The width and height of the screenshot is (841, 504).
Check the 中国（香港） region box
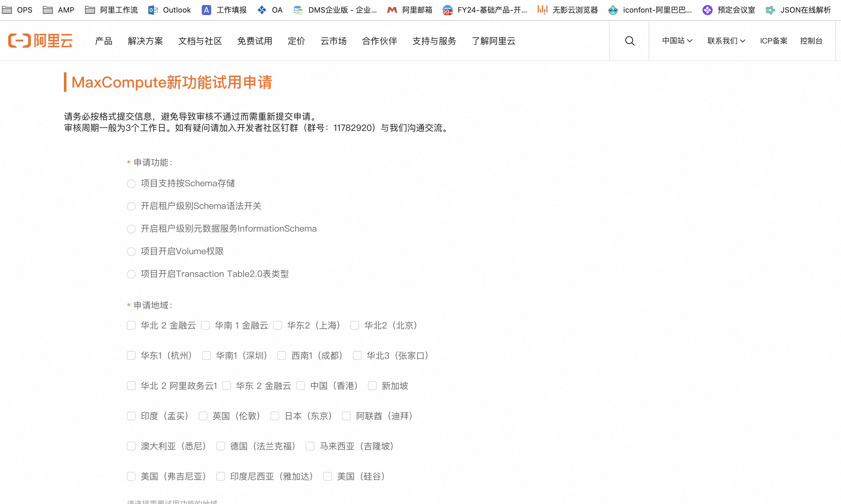pos(301,386)
